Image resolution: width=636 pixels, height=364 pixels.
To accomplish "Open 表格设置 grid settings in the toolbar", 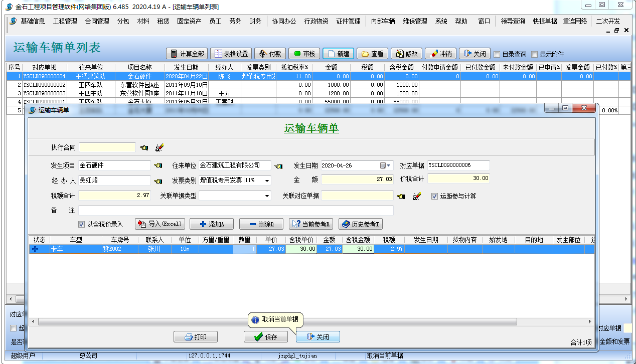I will point(231,54).
